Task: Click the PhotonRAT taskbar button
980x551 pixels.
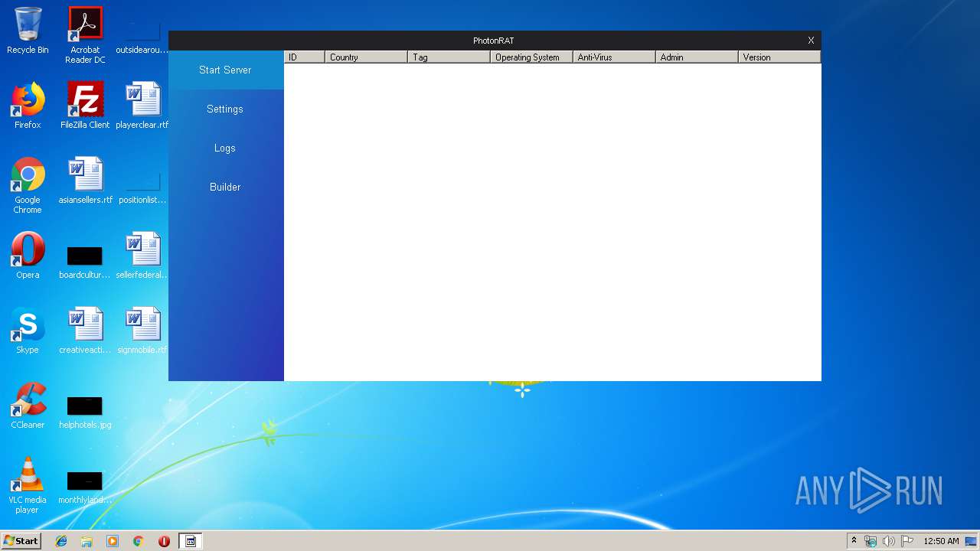Action: point(191,541)
